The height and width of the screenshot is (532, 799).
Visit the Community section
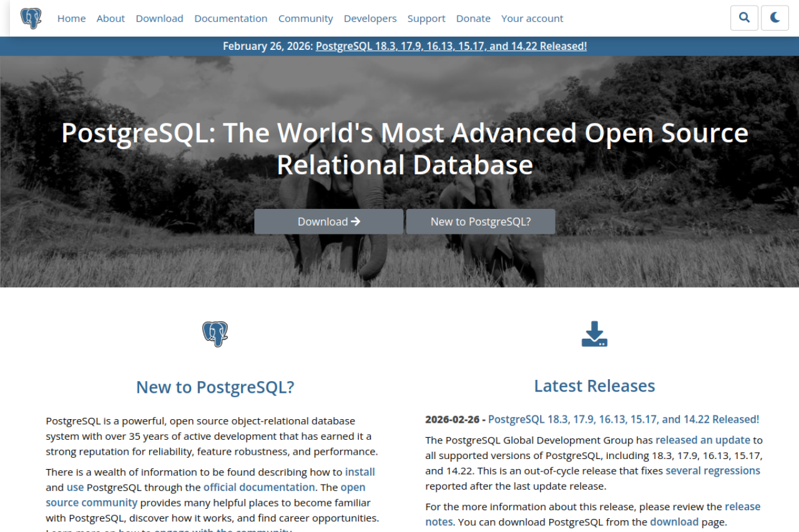pyautogui.click(x=305, y=18)
